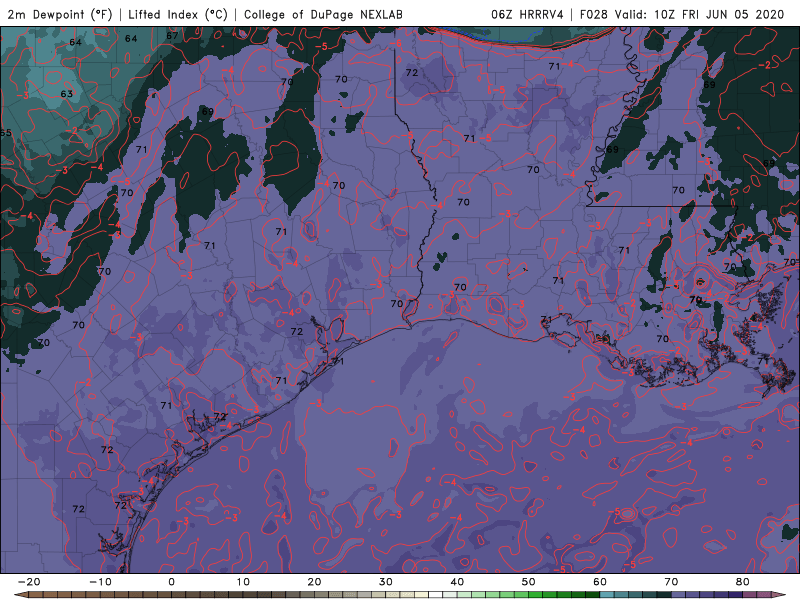800x600 pixels.
Task: Click the 'F028' forecast hour text
Action: (x=594, y=14)
